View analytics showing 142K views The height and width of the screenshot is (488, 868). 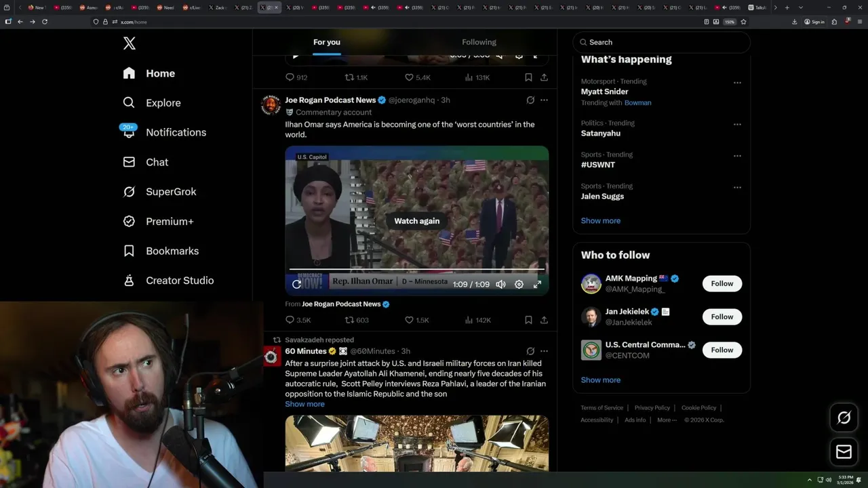point(477,320)
